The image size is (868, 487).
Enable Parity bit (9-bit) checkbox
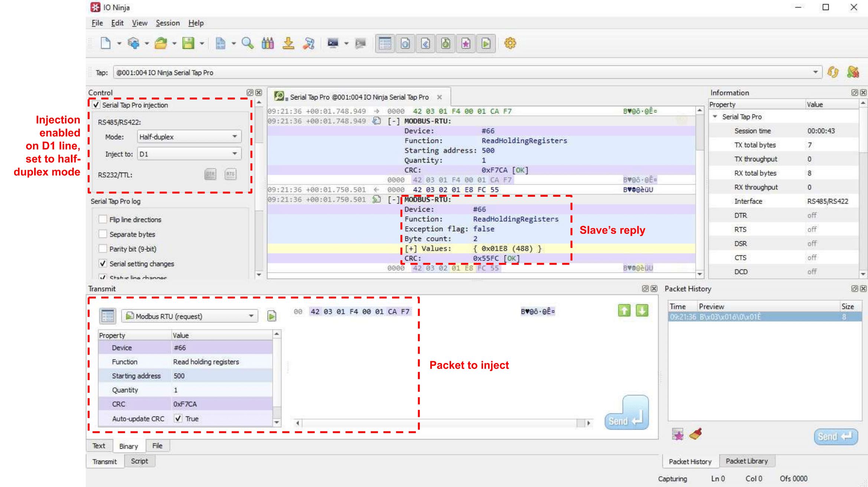(x=103, y=249)
